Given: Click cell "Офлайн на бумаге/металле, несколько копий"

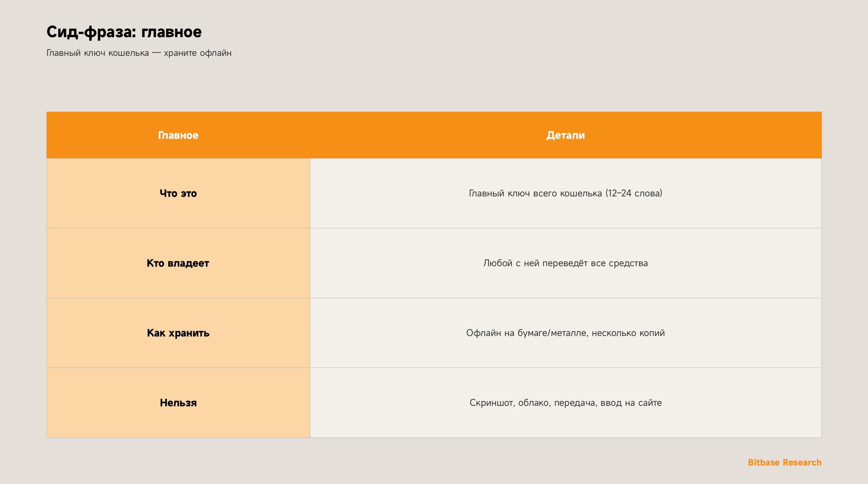Looking at the screenshot, I should click(566, 333).
